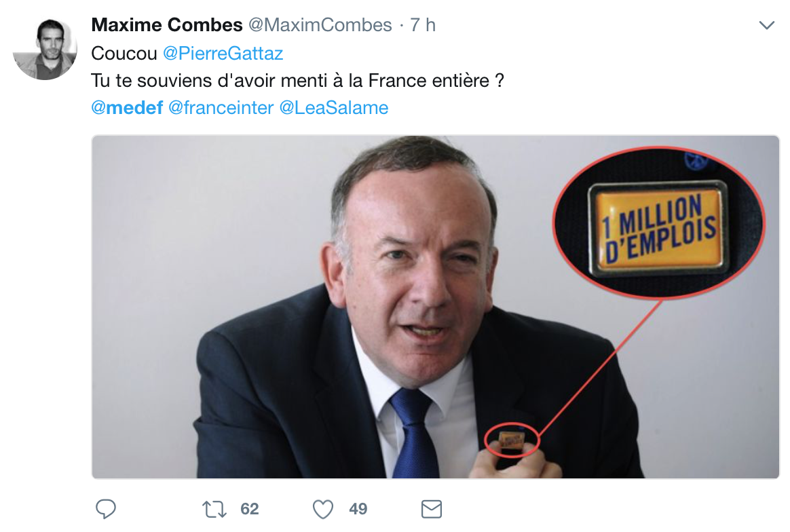
Task: Go to the @LeaSalame profile mention
Action: click(334, 108)
